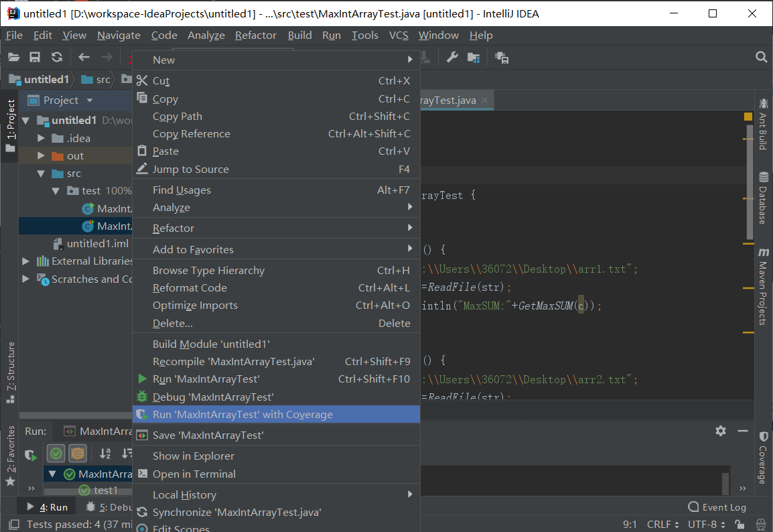
Task: Click the Search Everywhere magnifier icon
Action: click(761, 57)
